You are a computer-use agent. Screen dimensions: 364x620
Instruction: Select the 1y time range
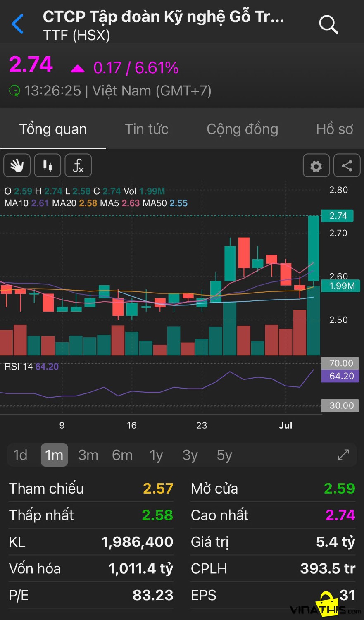(156, 455)
